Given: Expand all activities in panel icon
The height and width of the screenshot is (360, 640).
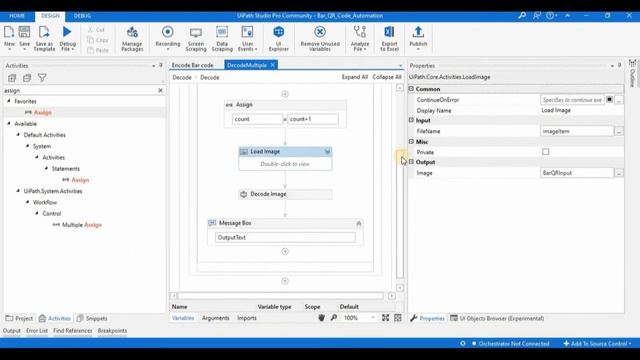Looking at the screenshot, I should 12,78.
